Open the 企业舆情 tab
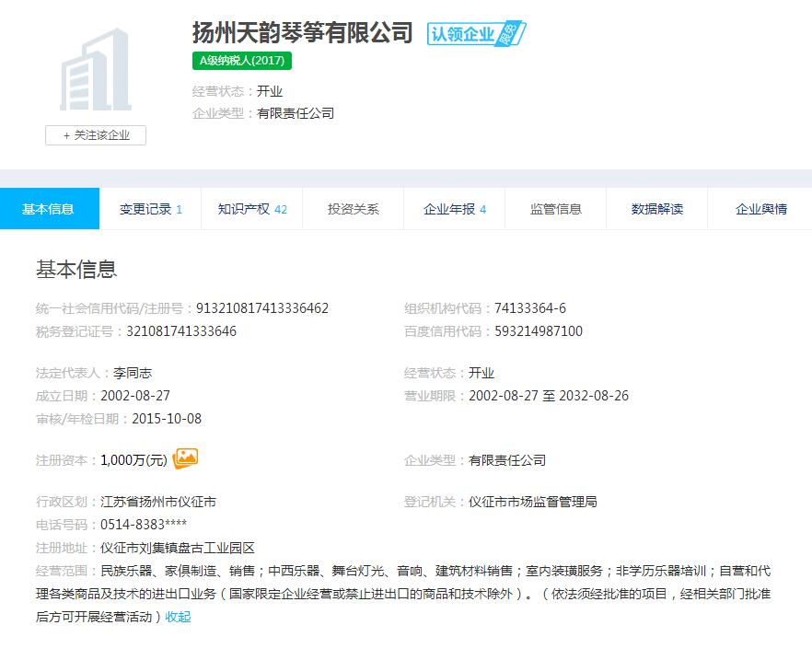This screenshot has height=660, width=812. click(x=760, y=209)
